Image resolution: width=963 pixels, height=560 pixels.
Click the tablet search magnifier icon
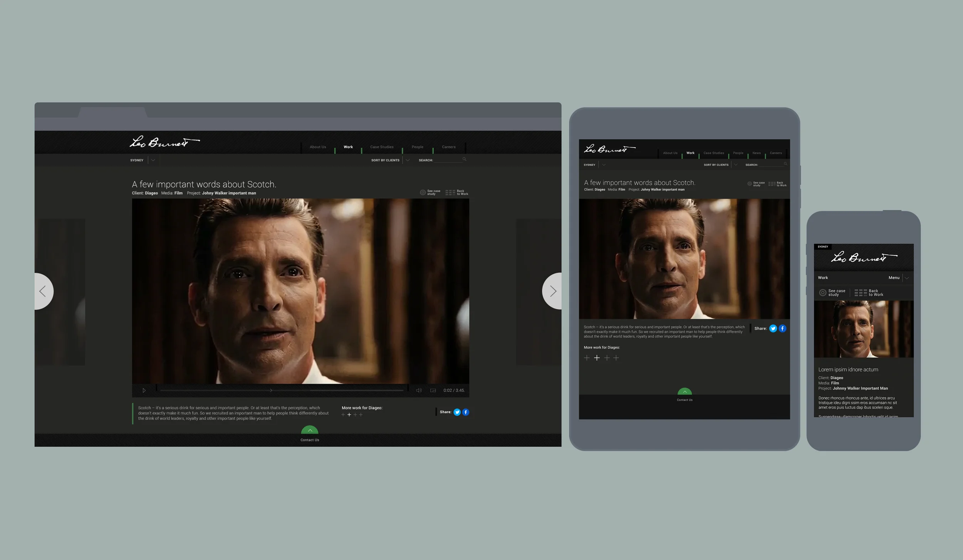[x=785, y=164]
